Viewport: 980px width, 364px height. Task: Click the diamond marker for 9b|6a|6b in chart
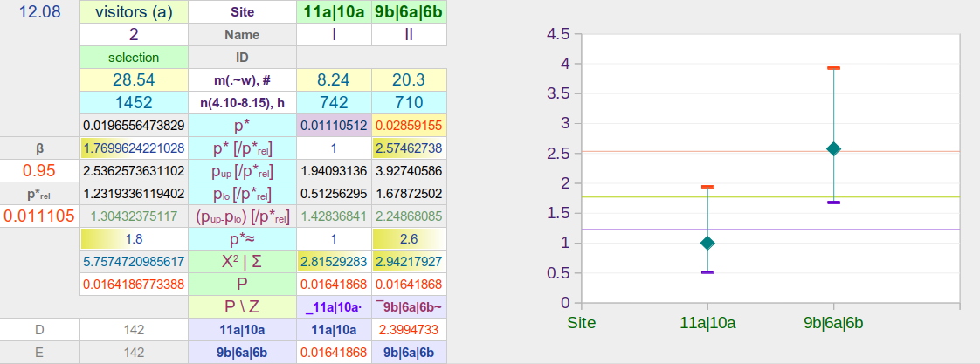[x=833, y=148]
